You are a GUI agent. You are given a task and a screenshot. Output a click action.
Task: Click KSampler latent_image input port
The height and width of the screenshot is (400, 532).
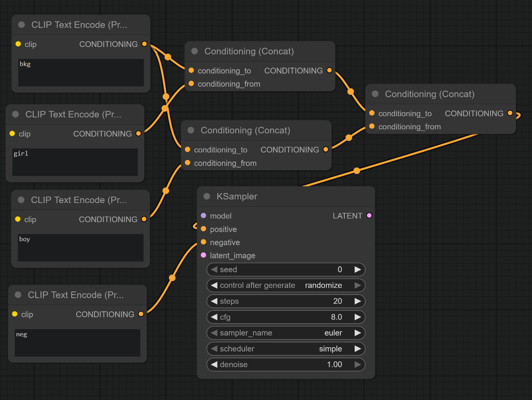point(203,255)
